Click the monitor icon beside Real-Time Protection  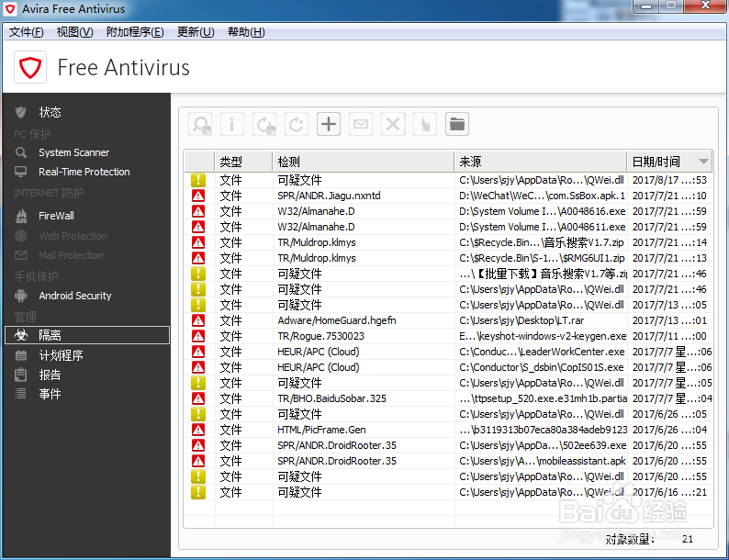tap(21, 172)
